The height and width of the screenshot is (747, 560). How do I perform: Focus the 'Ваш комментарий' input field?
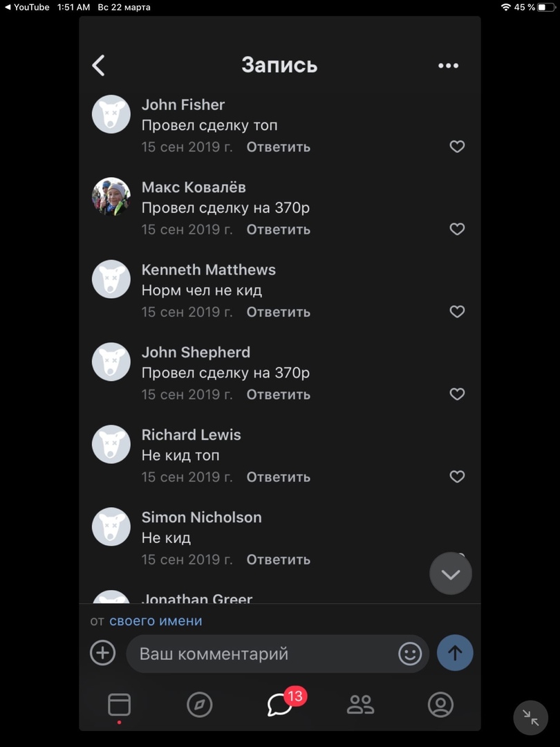coord(263,654)
